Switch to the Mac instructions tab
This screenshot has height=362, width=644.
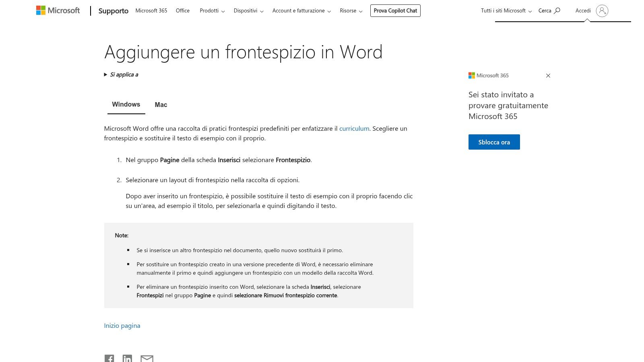click(x=161, y=105)
